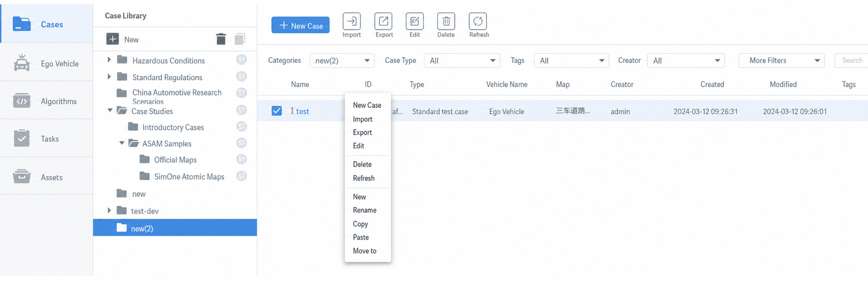This screenshot has height=284, width=868.
Task: Choose New Case in context menu
Action: 367,105
